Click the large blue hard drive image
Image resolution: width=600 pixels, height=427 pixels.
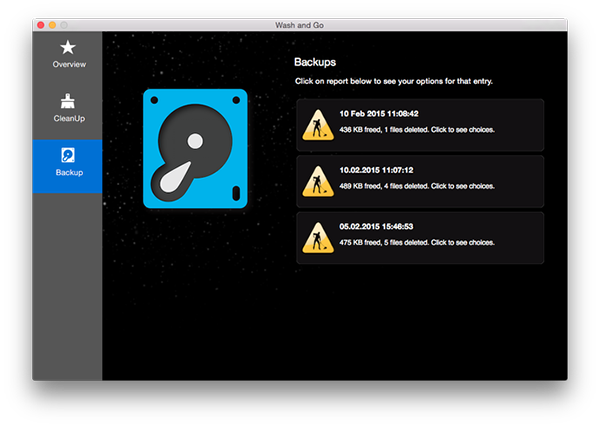(x=195, y=148)
